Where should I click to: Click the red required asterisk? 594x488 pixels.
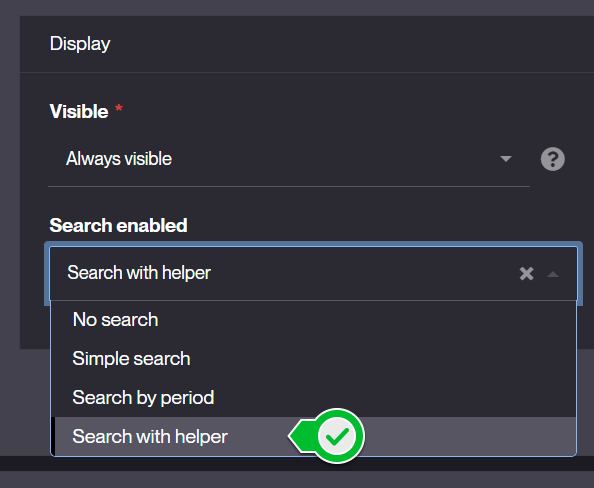[119, 108]
